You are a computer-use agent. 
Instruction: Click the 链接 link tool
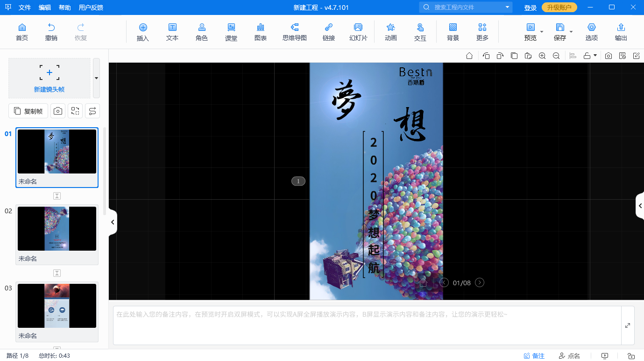tap(329, 32)
